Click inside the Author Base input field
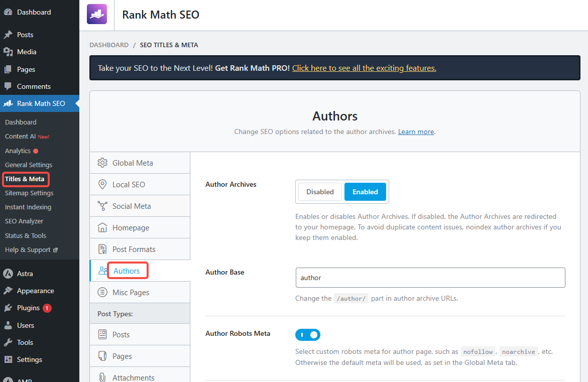 430,278
